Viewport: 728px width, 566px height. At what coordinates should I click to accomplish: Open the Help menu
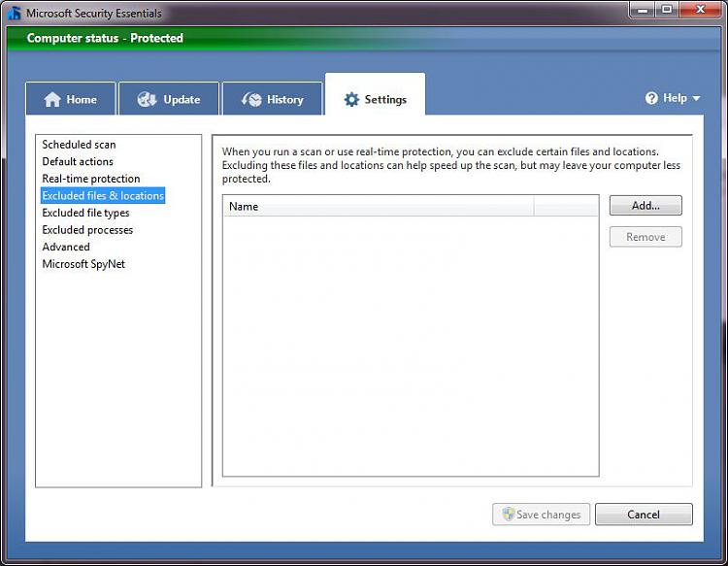pos(673,98)
